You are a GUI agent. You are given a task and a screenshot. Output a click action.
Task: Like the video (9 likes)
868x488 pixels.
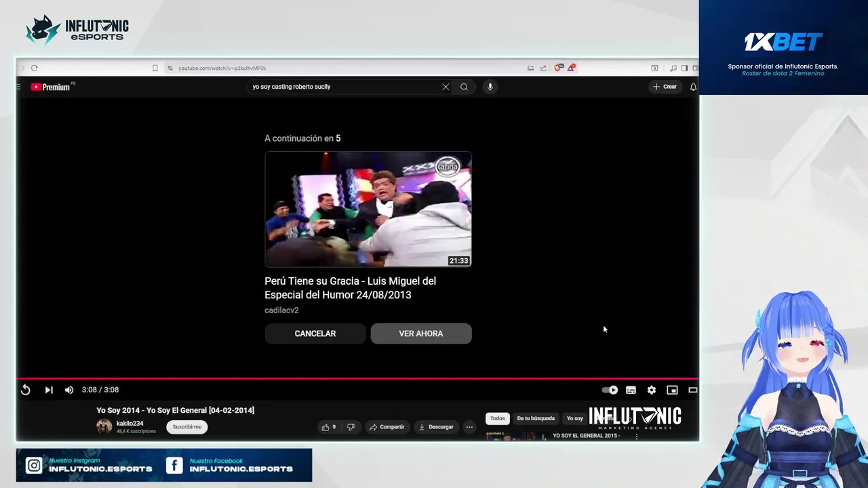tap(329, 427)
